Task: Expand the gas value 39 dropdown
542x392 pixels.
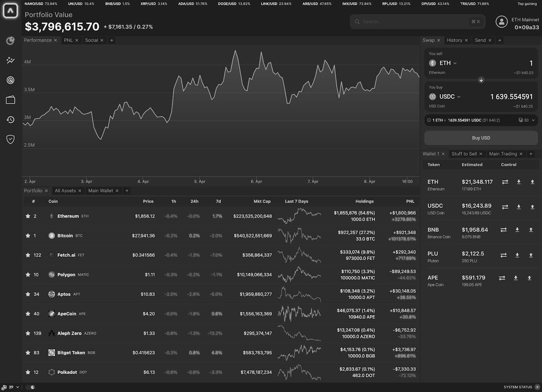Action: pyautogui.click(x=18, y=387)
